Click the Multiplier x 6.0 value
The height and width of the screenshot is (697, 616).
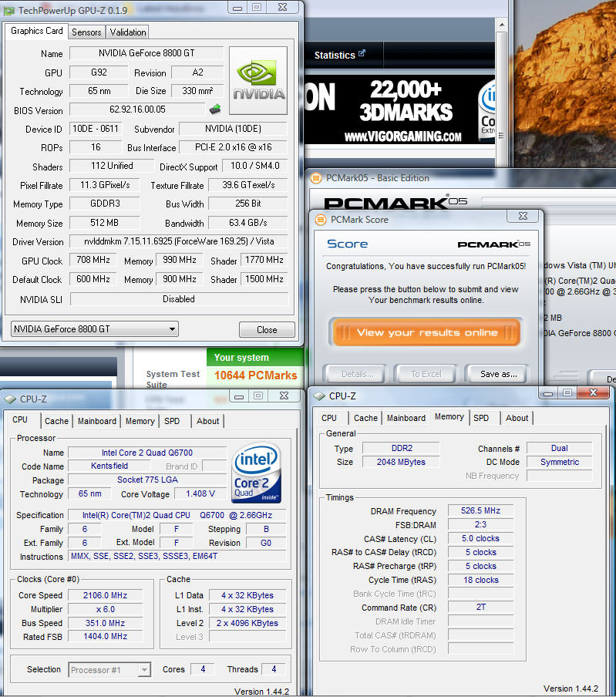(105, 609)
